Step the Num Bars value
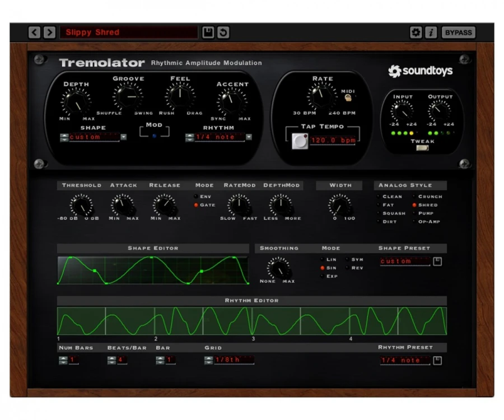 click(x=63, y=360)
